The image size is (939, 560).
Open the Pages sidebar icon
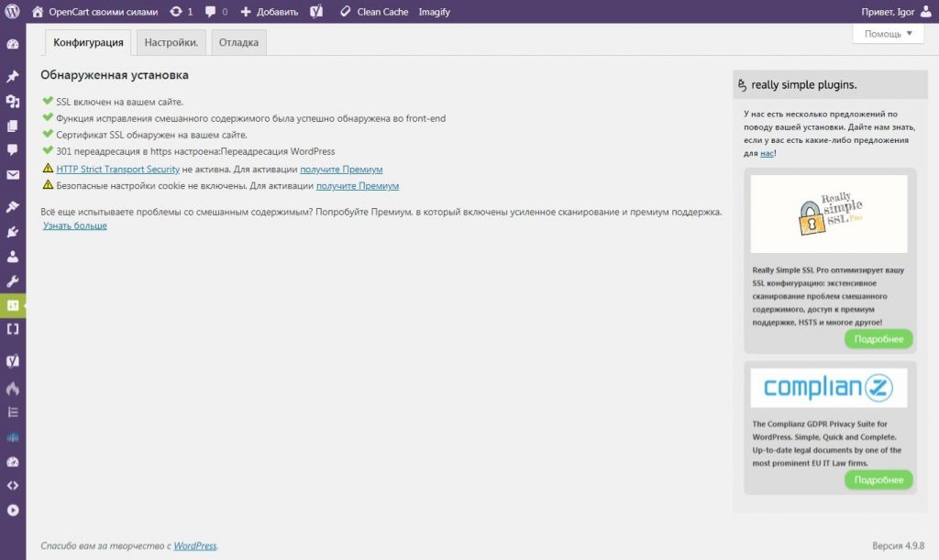13,126
